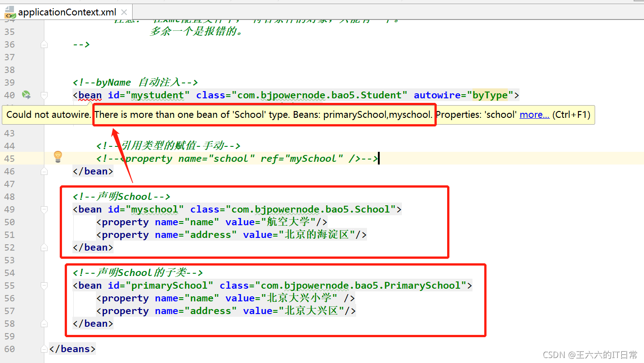Click the fold end marker on line 46
The image size is (644, 363).
tap(44, 171)
